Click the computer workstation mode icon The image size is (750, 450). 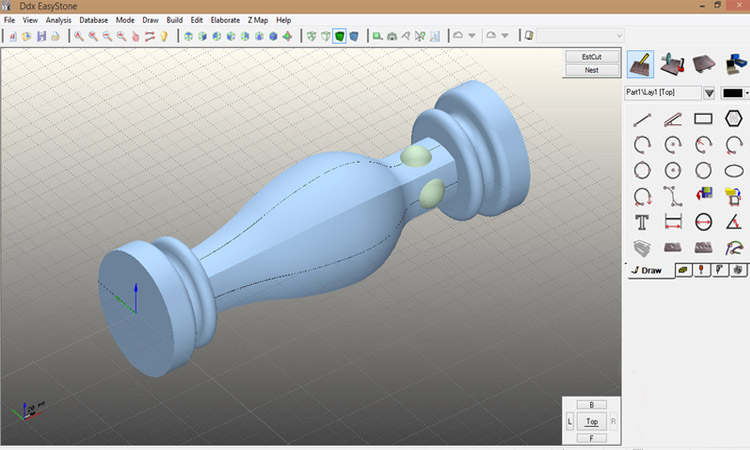[736, 64]
